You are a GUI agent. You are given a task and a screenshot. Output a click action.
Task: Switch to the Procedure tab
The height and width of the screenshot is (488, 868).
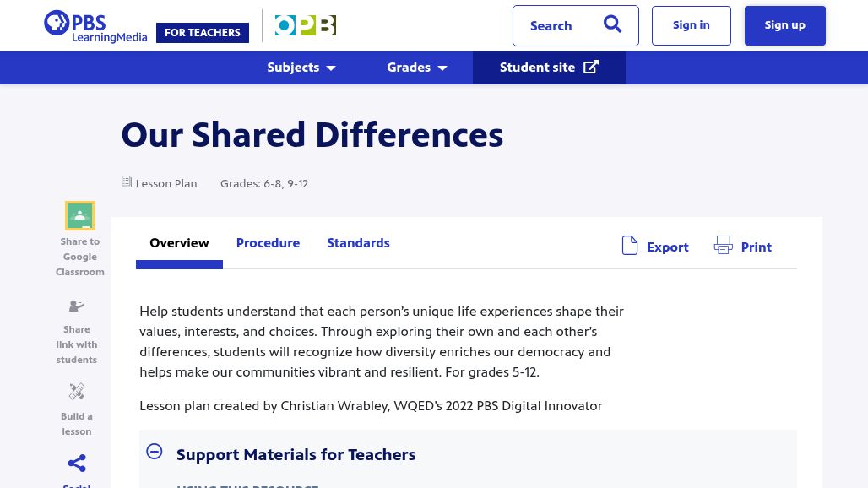tap(268, 243)
